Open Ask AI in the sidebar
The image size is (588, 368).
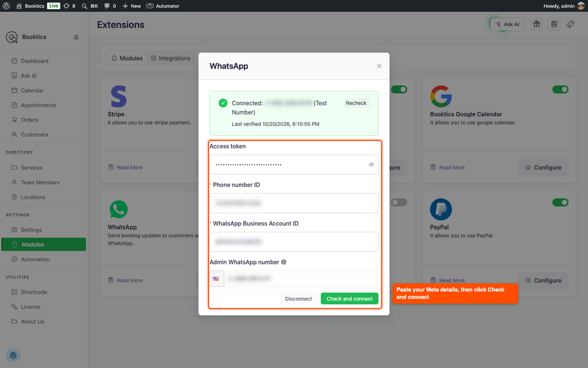click(29, 75)
